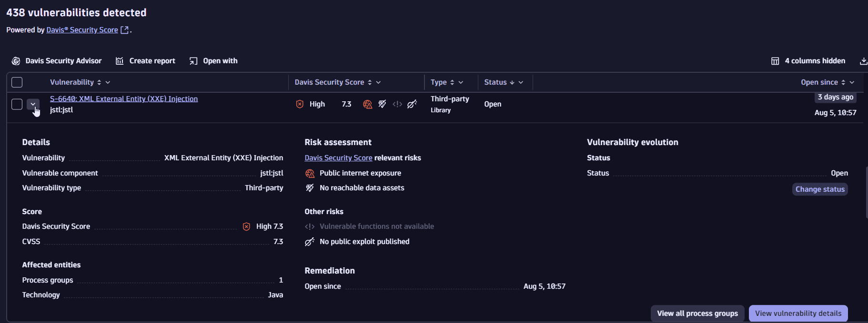The image size is (868, 323).
Task: Open the Davis Security Score column dropdown menu
Action: point(378,82)
